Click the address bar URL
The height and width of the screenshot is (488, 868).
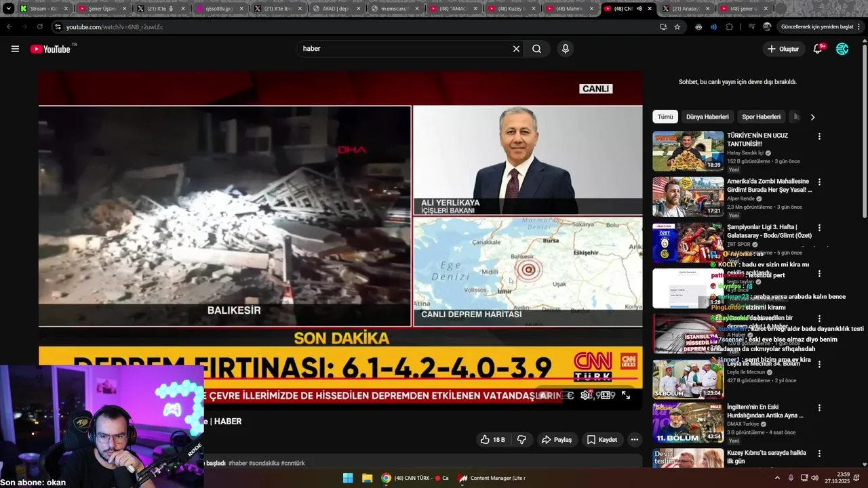pyautogui.click(x=115, y=27)
